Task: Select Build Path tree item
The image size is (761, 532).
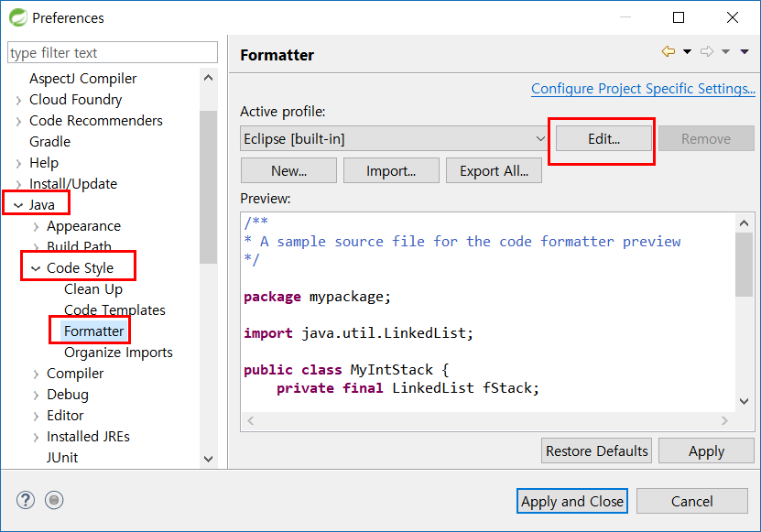Action: point(79,246)
